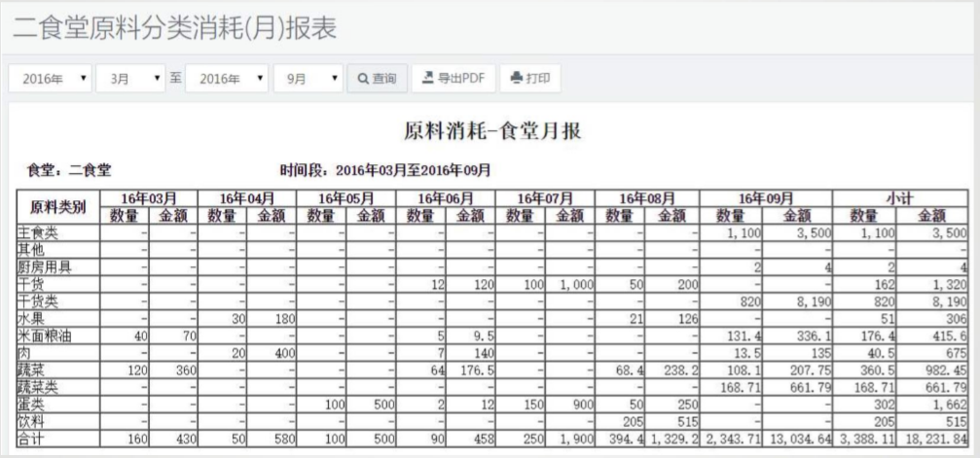980x458 pixels.
Task: Select the 饮料 row label
Action: click(x=30, y=421)
